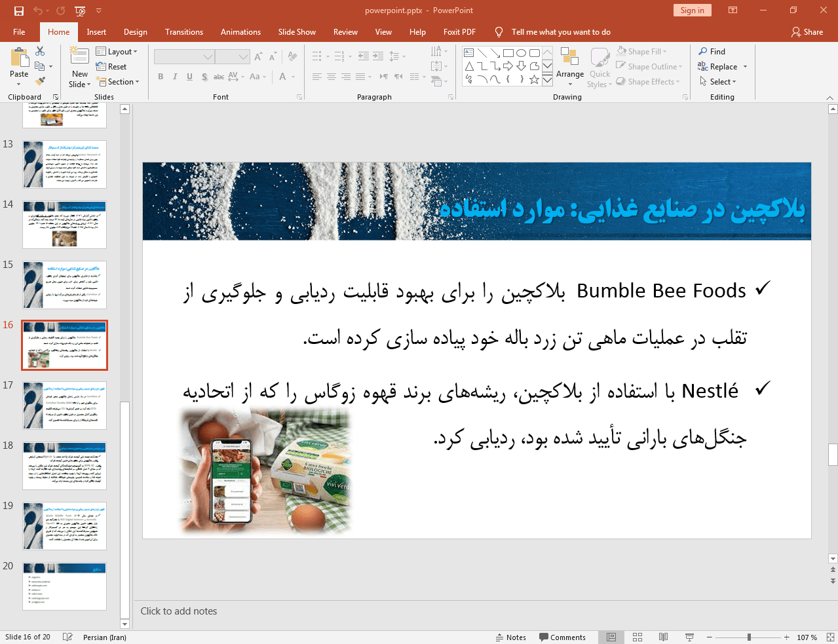This screenshot has width=838, height=644.
Task: Open the Slide Show tab
Action: 297,32
